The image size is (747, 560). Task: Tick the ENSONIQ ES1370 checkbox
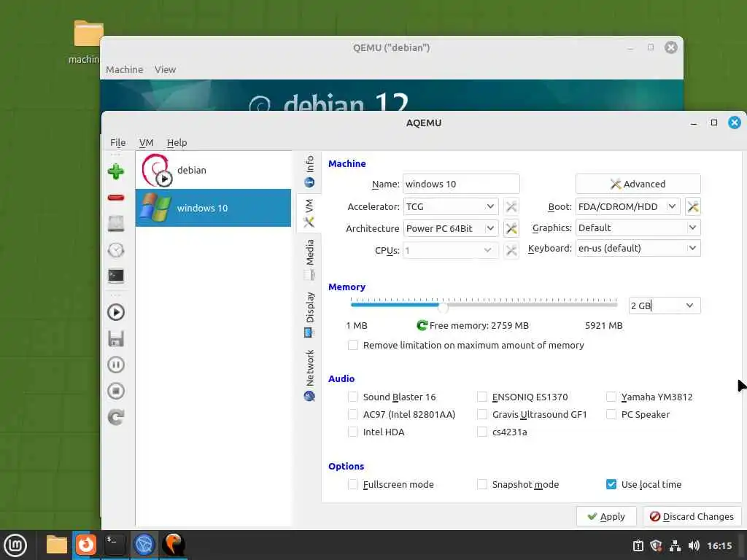[482, 397]
